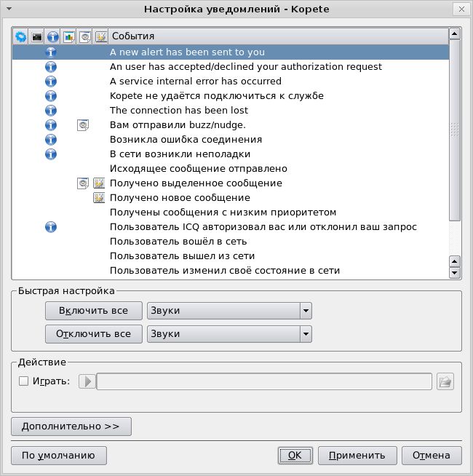The width and height of the screenshot is (473, 476).
Task: Click the bar chart icon column header
Action: (x=69, y=36)
